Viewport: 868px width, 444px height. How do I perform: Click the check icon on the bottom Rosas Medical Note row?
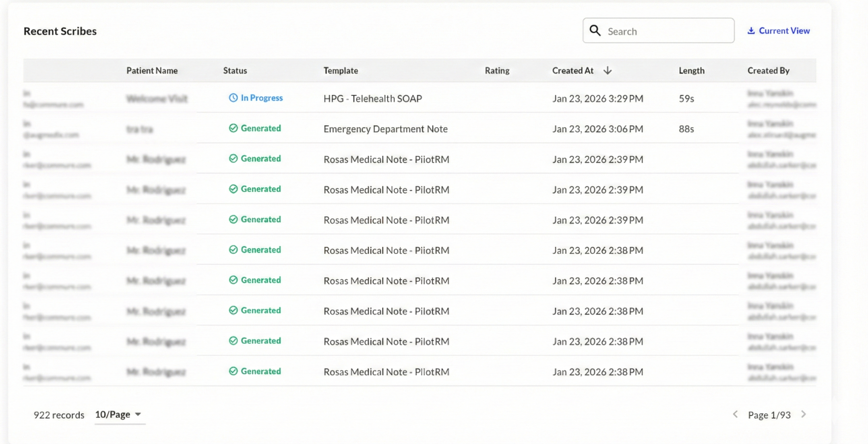pyautogui.click(x=234, y=371)
